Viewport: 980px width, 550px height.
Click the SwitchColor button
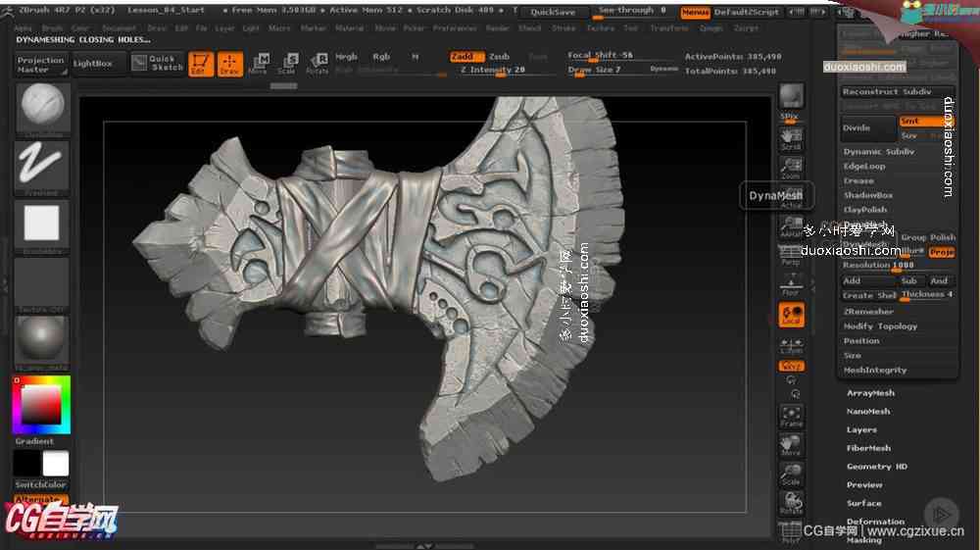click(40, 485)
